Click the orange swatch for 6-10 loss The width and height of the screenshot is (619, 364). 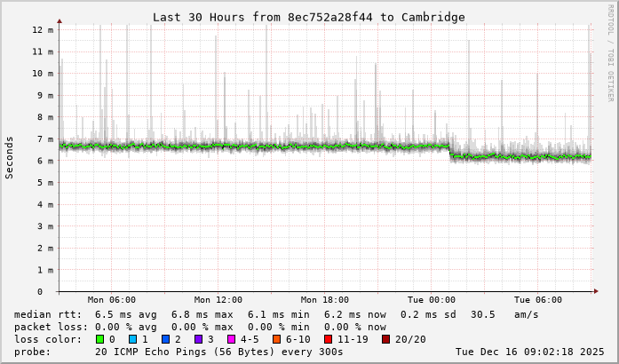pyautogui.click(x=276, y=339)
